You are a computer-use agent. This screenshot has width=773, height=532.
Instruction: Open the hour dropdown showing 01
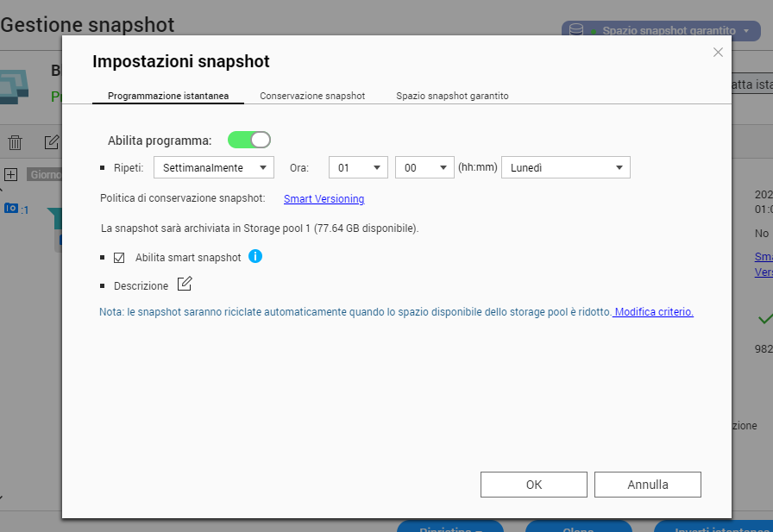pos(358,167)
